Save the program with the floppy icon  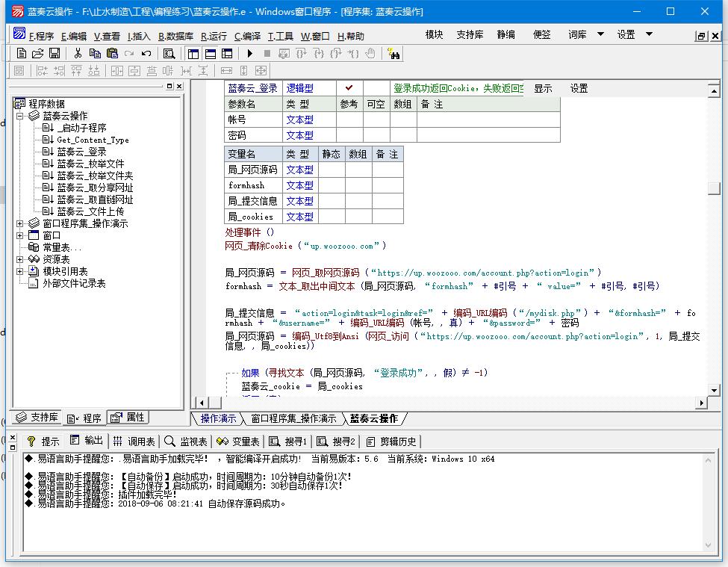click(x=55, y=53)
